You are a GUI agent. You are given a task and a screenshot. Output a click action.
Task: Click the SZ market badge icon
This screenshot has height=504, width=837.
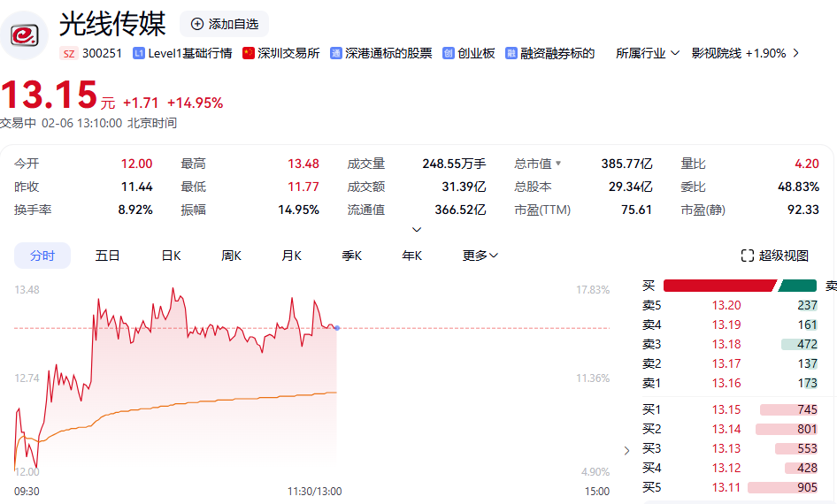69,53
